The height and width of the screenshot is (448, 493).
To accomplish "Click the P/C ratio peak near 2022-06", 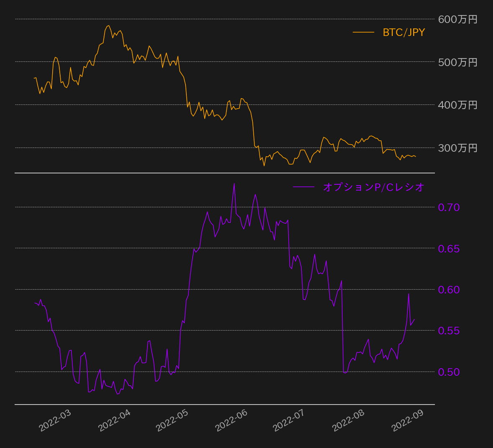I will (x=235, y=184).
